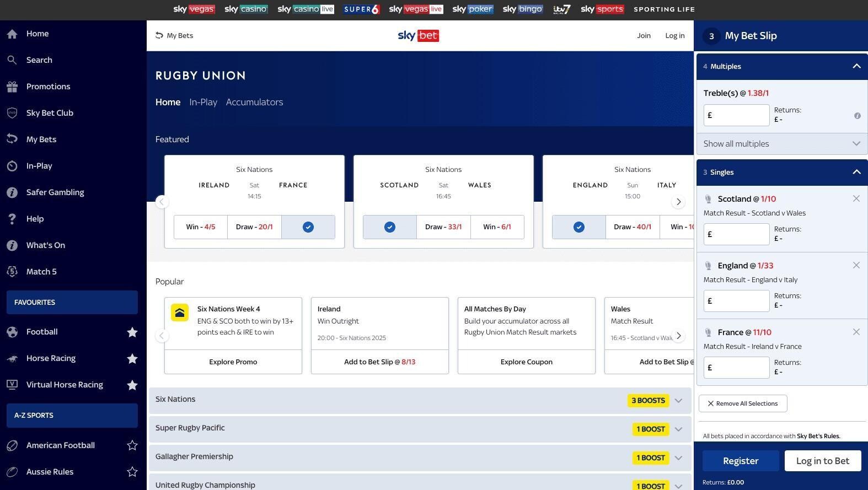
Task: Click the What's On icon
Action: [12, 245]
